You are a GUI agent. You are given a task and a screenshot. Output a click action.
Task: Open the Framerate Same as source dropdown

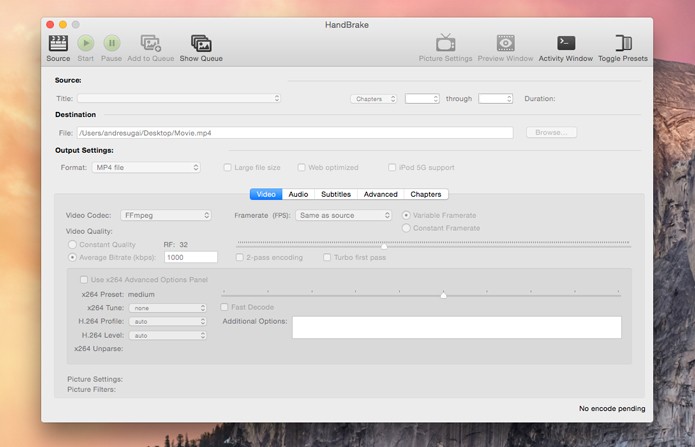tap(344, 215)
